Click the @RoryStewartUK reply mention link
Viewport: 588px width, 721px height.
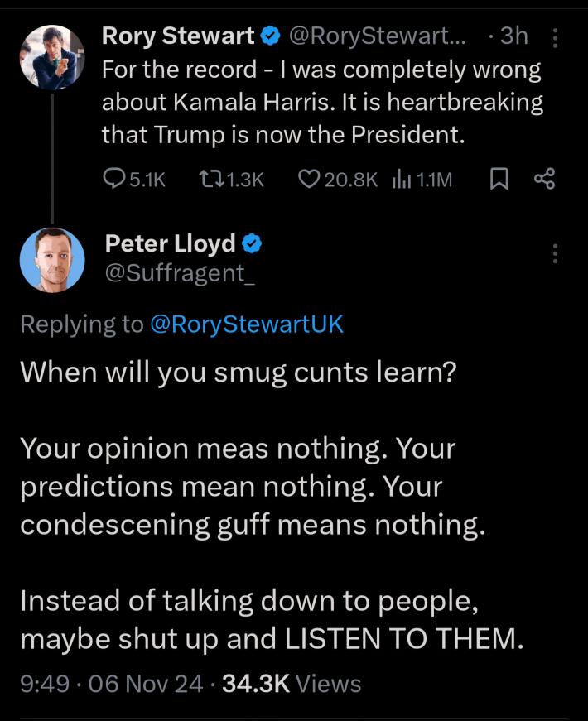[x=246, y=324]
